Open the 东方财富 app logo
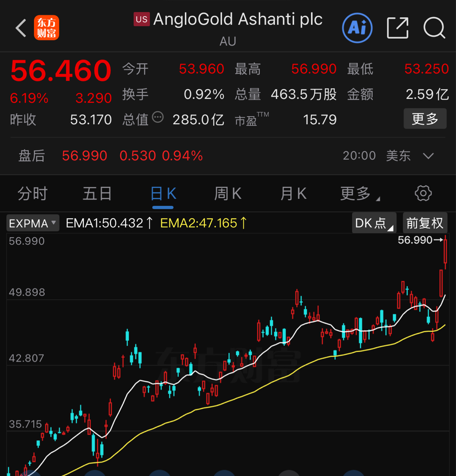Screen dimensions: 456x476 coord(47,27)
